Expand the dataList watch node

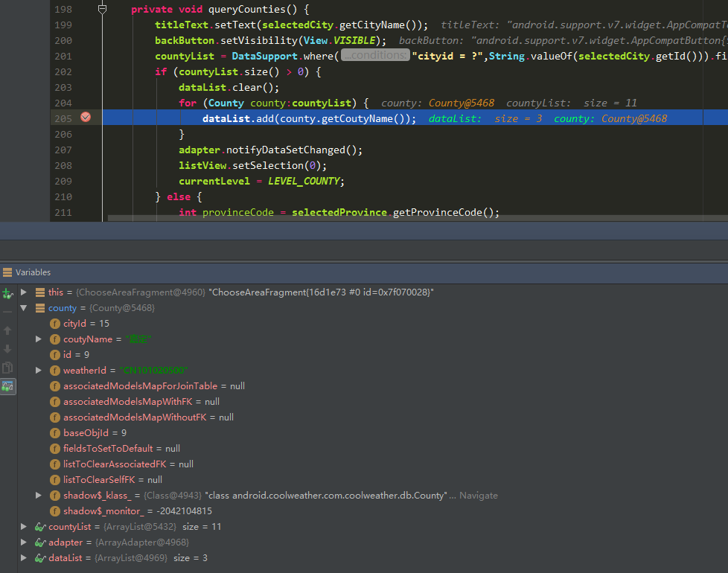(24, 557)
